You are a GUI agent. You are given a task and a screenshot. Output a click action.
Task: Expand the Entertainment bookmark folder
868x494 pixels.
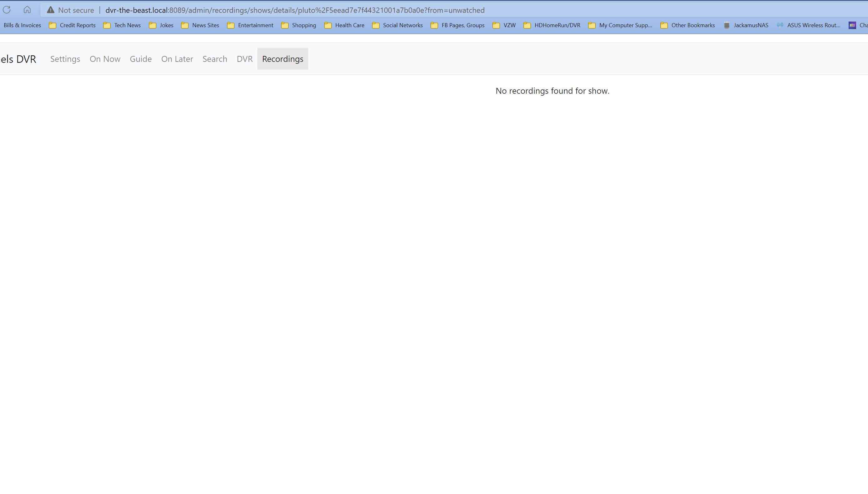[x=250, y=25]
